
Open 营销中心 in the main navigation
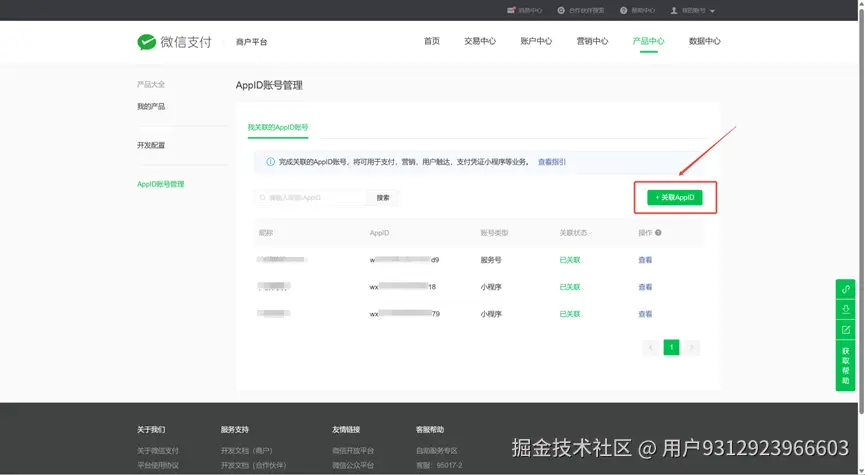pyautogui.click(x=592, y=41)
